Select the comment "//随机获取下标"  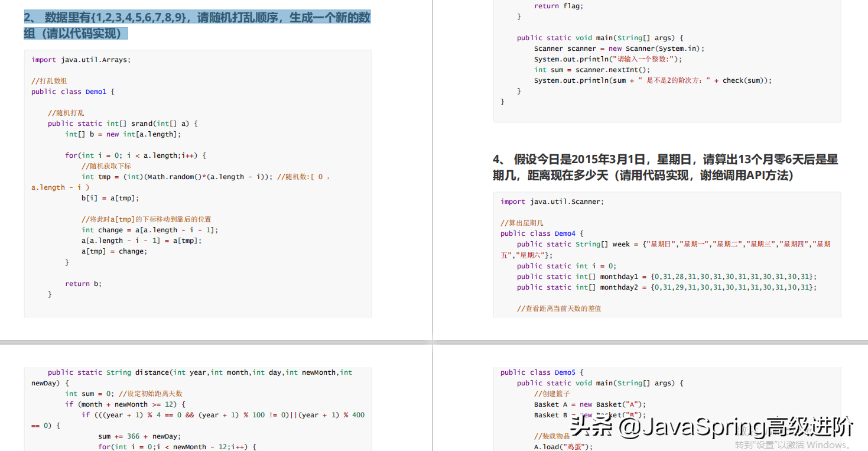(106, 166)
